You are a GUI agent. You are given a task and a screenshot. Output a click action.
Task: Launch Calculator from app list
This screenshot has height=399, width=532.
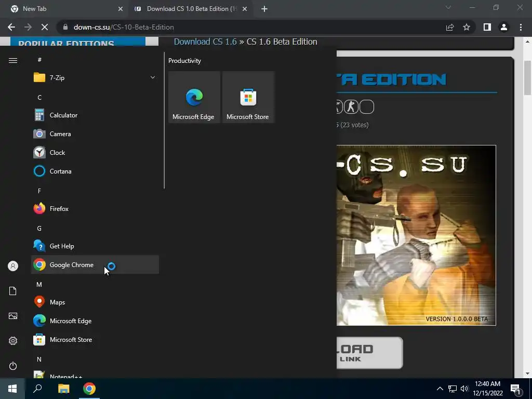pos(95,115)
